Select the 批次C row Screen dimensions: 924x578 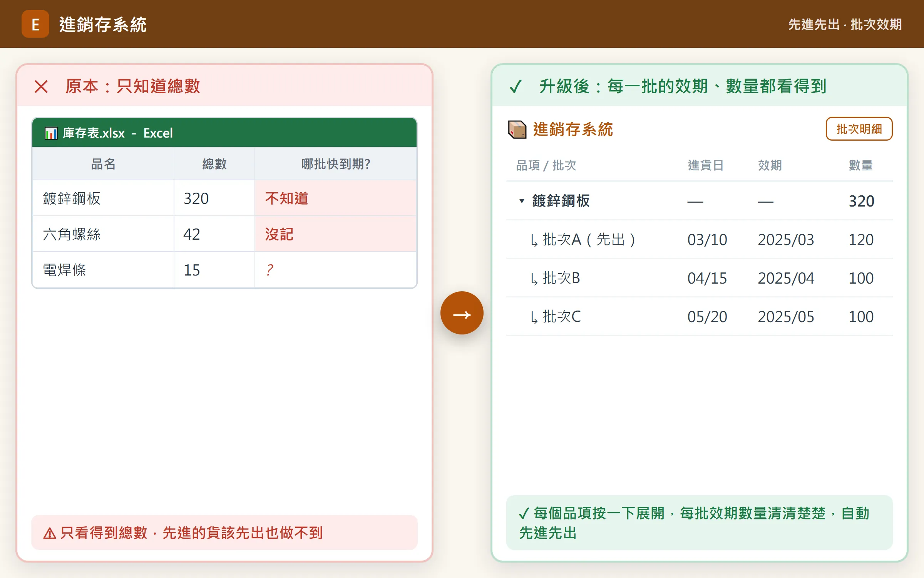pyautogui.click(x=699, y=317)
